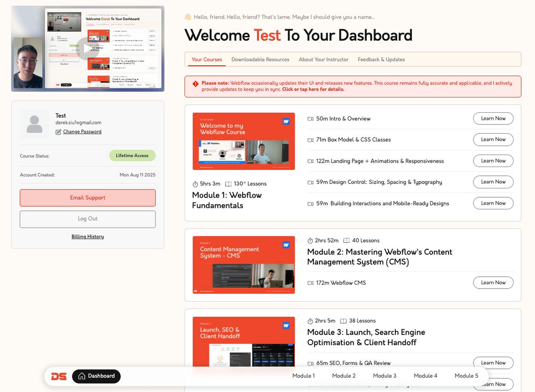535x392 pixels.
Task: Click video camera icon beside 65m SEO, Forms
Action: point(310,363)
